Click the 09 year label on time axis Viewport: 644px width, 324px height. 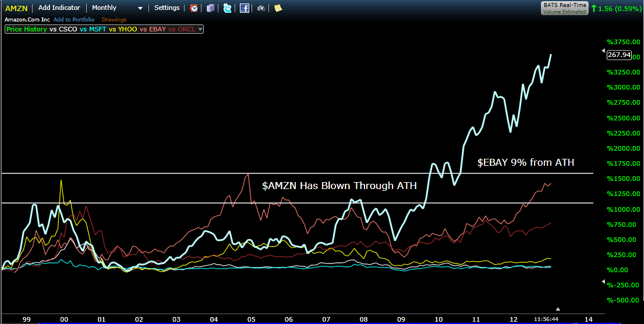coord(401,319)
